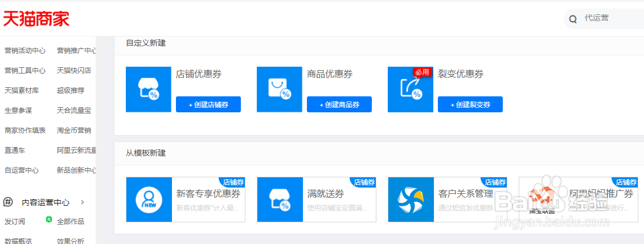Viewport: 644px width, 244px height.
Task: Click the 裂变优惠券 share icon
Action: (411, 90)
